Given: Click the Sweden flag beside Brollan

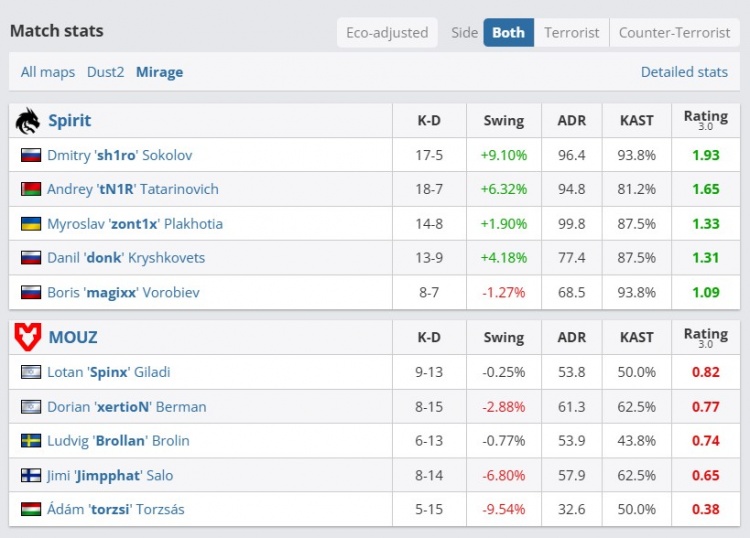Looking at the screenshot, I should (31, 441).
